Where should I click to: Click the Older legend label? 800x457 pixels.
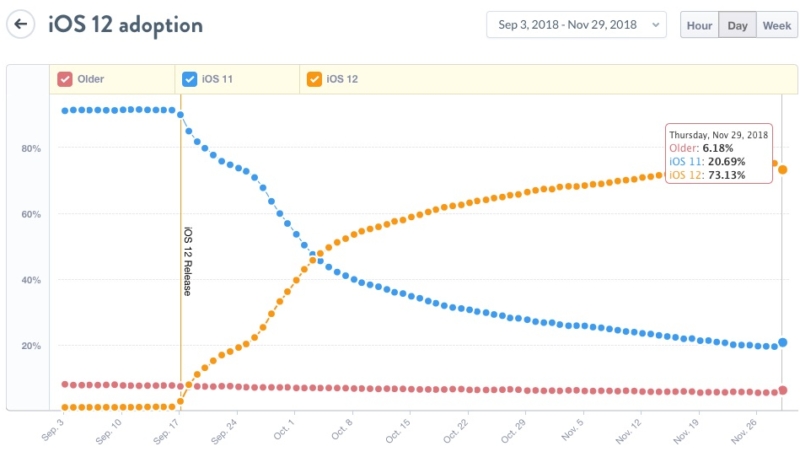pyautogui.click(x=90, y=79)
